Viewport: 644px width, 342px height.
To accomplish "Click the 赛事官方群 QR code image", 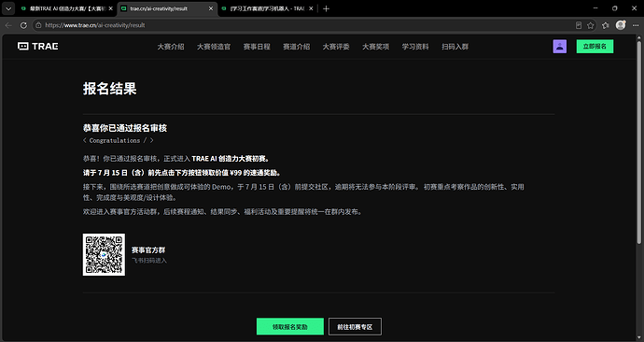I will tap(104, 254).
